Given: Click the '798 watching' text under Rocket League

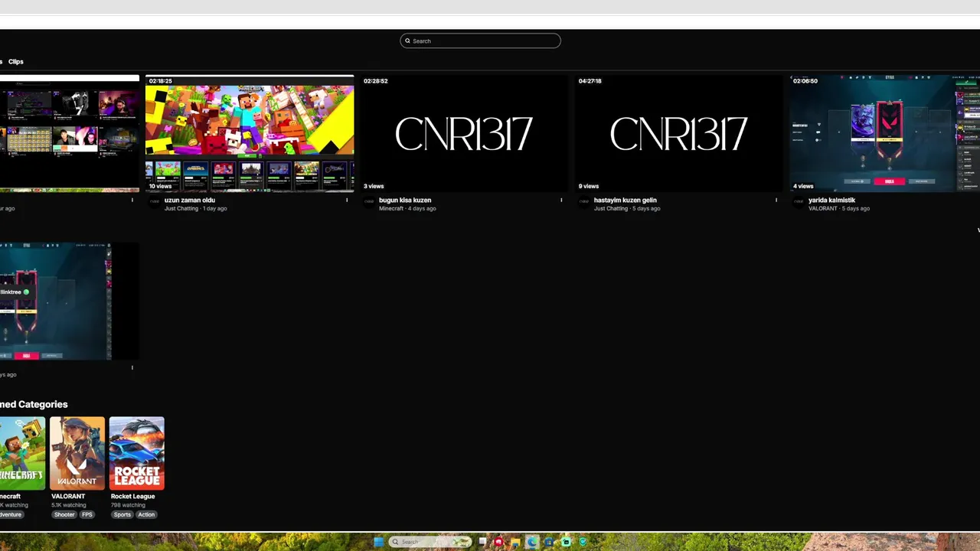Looking at the screenshot, I should point(127,505).
